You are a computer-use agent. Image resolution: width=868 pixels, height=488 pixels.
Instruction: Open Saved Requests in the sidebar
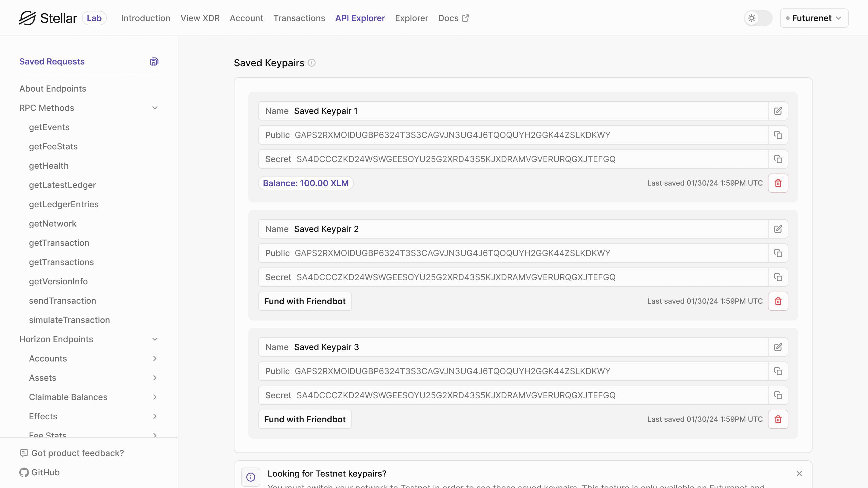pyautogui.click(x=52, y=62)
